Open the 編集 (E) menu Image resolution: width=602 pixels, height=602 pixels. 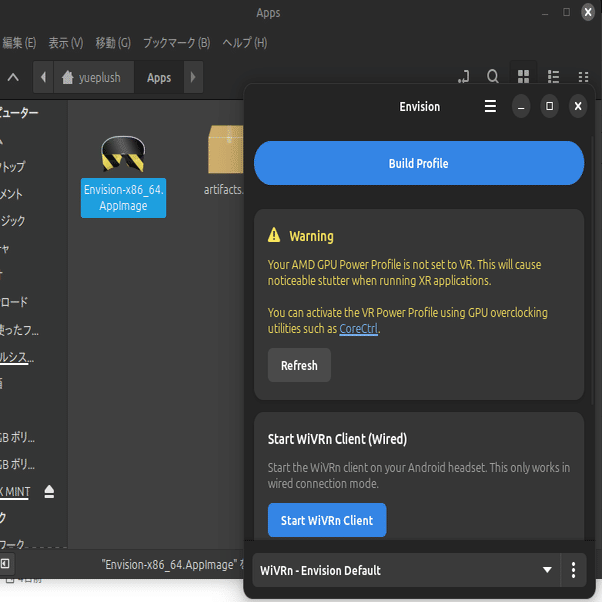[18, 43]
